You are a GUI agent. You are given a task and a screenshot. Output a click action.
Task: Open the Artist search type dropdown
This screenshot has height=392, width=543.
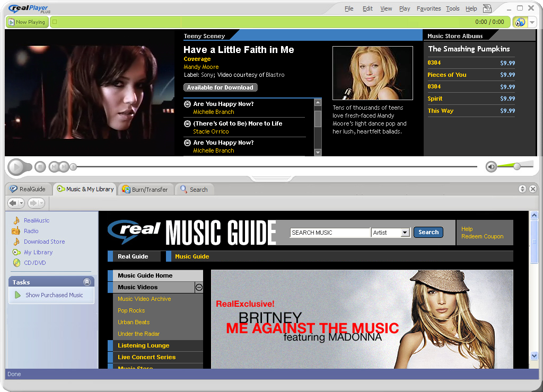click(x=405, y=233)
